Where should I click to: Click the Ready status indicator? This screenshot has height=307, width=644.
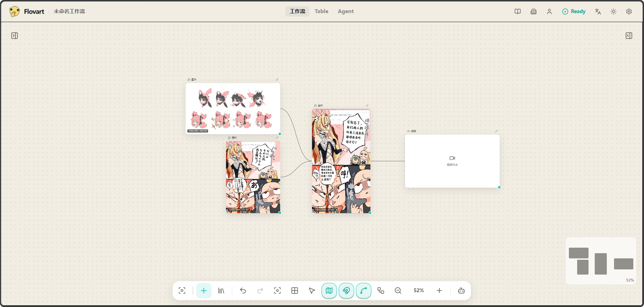[x=574, y=11]
